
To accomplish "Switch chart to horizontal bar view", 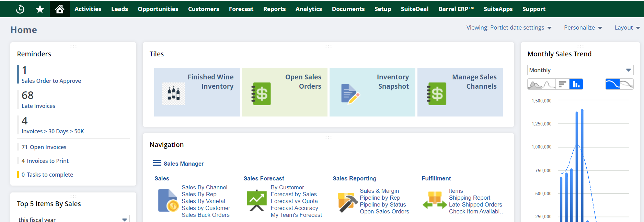I will click(562, 84).
